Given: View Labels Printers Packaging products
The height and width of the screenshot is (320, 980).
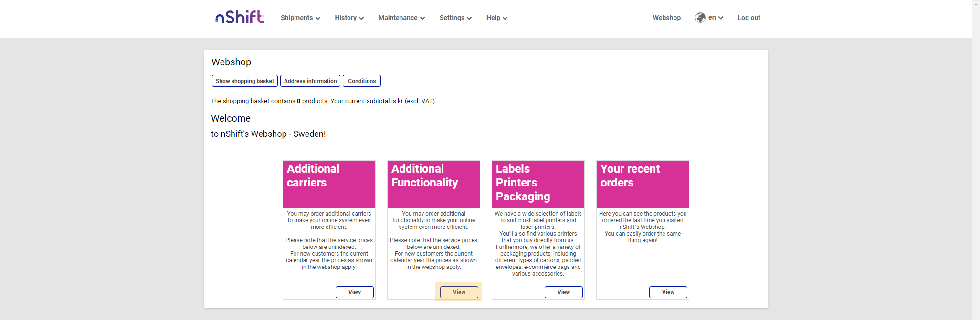Looking at the screenshot, I should tap(564, 292).
